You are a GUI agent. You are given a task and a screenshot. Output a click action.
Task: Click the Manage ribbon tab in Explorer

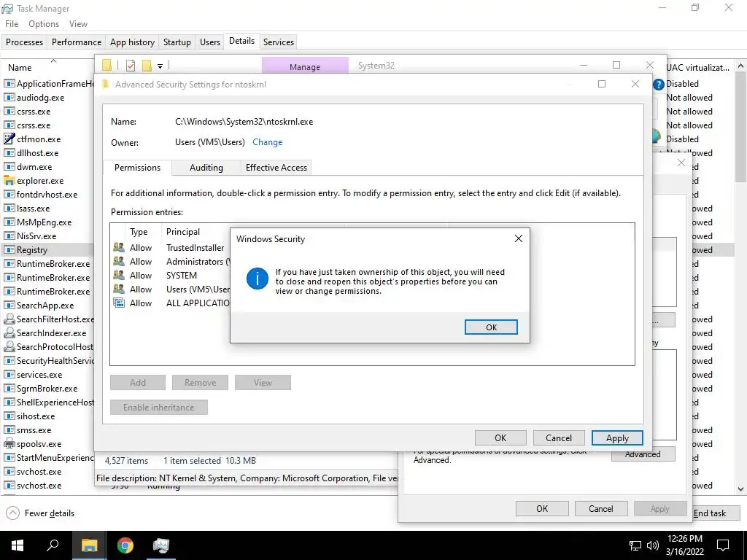[305, 66]
